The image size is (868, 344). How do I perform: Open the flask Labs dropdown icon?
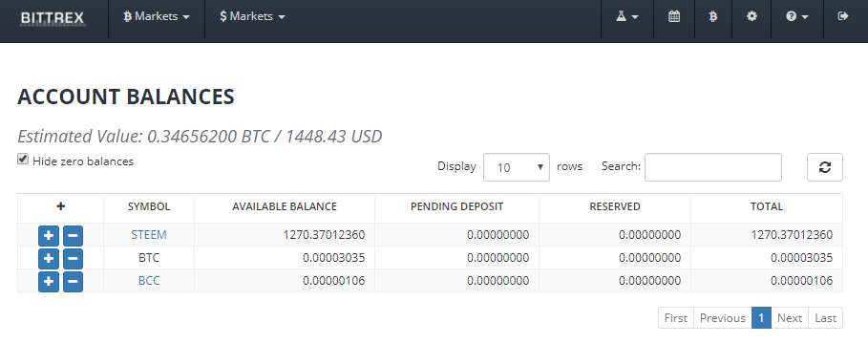(627, 16)
